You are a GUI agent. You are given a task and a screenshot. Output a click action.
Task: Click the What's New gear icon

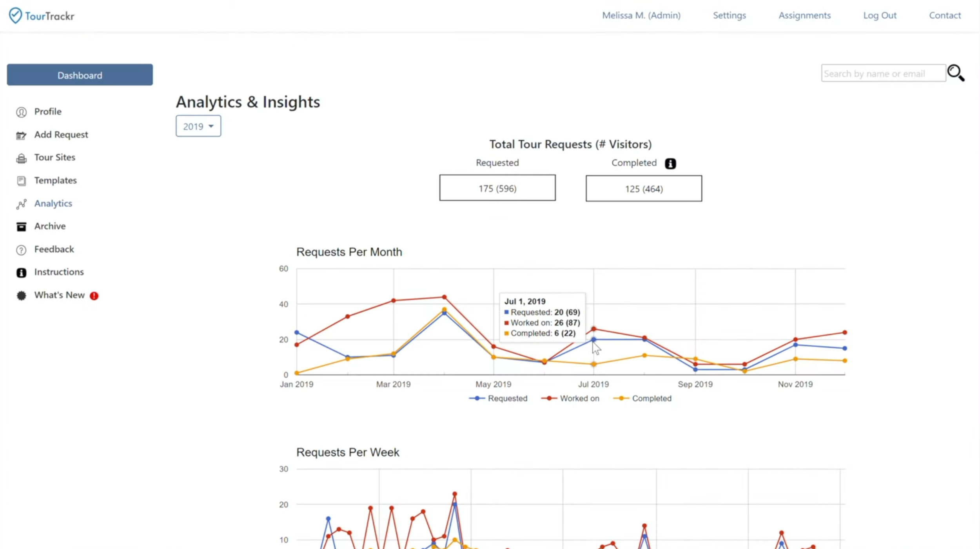tap(21, 296)
